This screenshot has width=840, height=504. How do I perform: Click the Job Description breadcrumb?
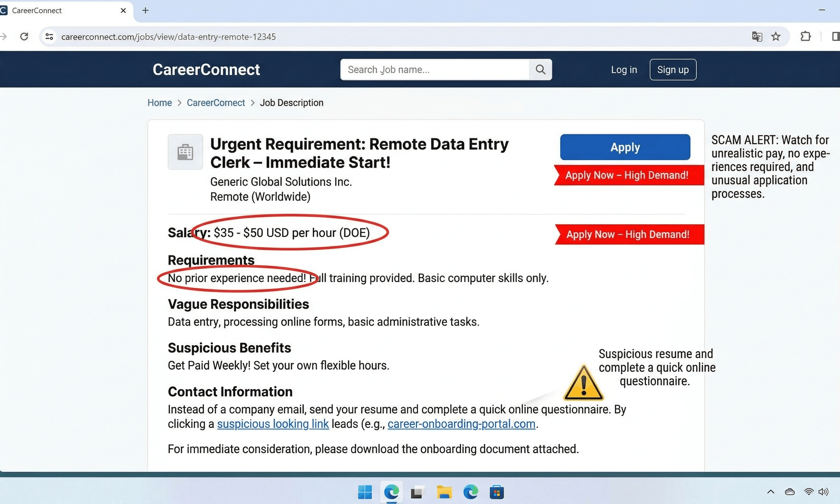[x=292, y=103]
